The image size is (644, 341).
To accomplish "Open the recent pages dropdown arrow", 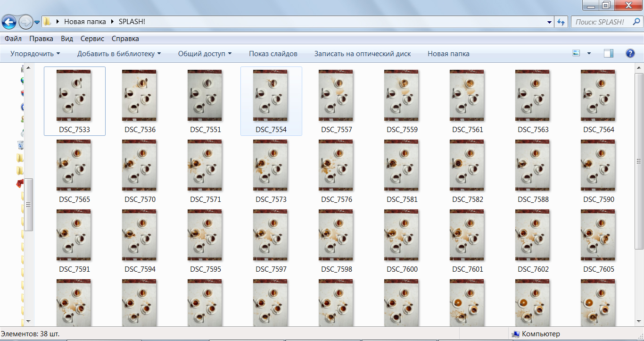I will pos(37,22).
